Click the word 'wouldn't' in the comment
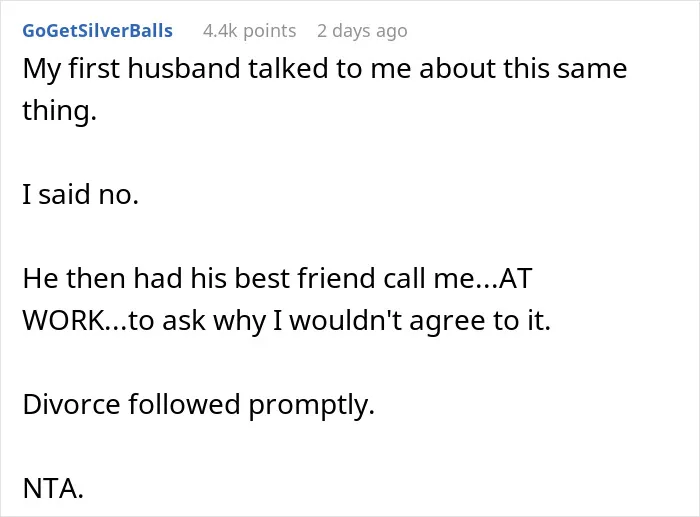This screenshot has height=517, width=700. [x=346, y=320]
